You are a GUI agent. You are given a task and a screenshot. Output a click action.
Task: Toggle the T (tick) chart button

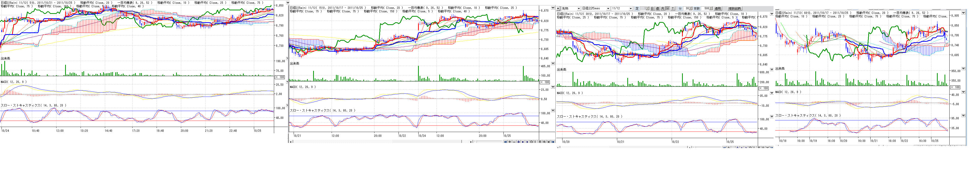coord(673,8)
